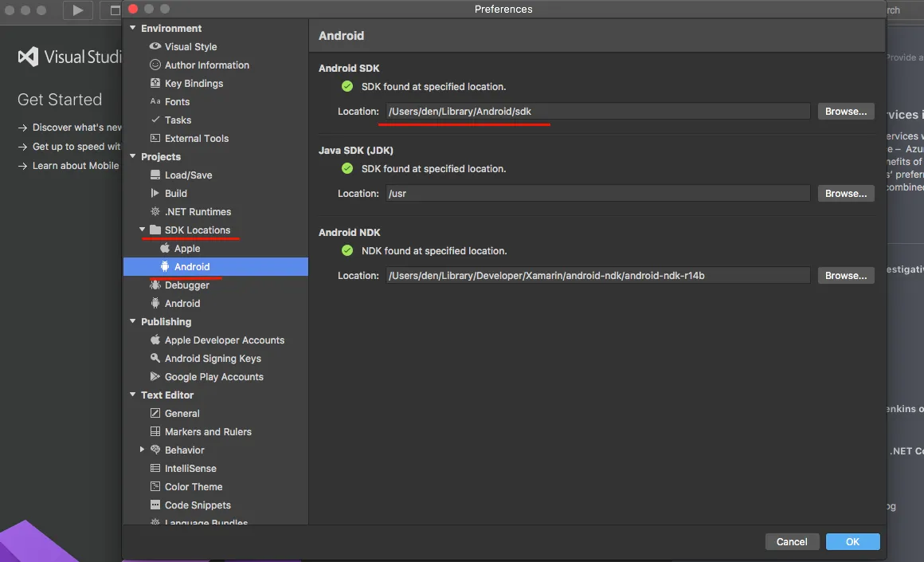Click the Visual Style eye icon

pyautogui.click(x=155, y=47)
